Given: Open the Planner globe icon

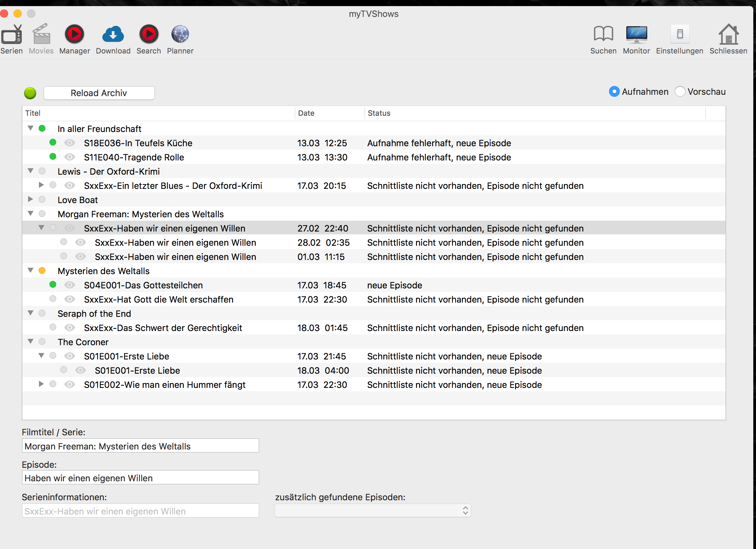Looking at the screenshot, I should click(180, 35).
